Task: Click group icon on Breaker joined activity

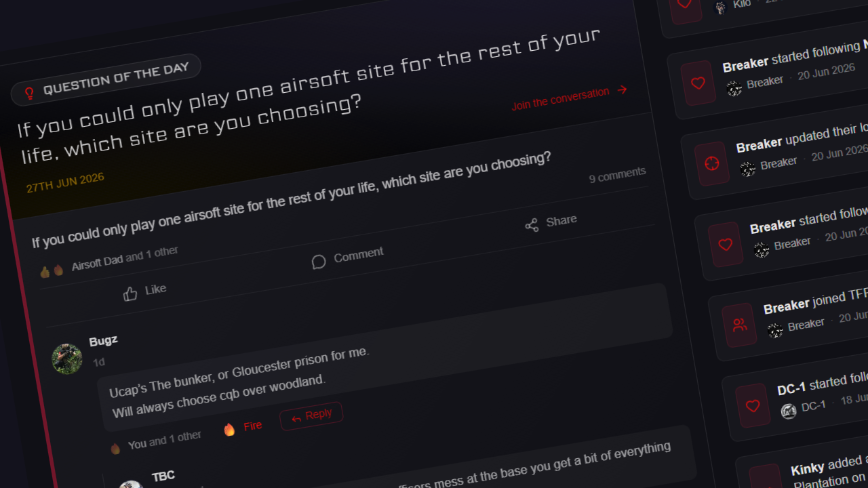Action: 740,325
